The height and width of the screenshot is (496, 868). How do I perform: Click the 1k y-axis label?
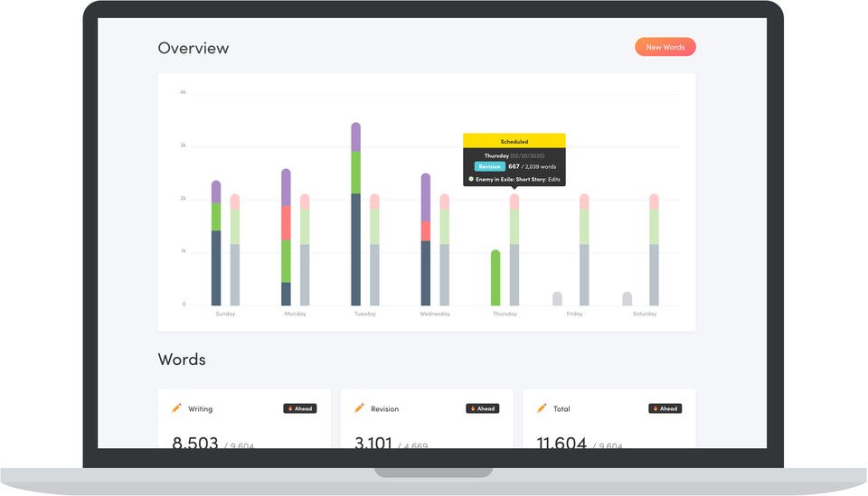pyautogui.click(x=183, y=251)
